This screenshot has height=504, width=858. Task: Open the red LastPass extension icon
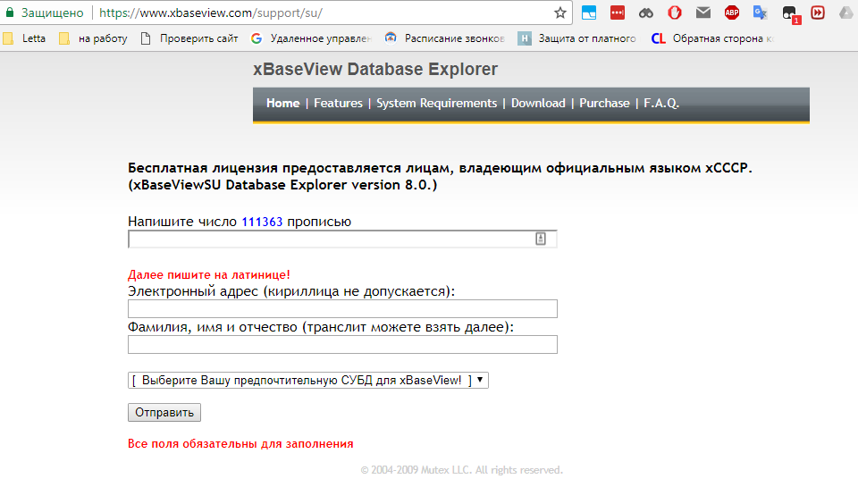pyautogui.click(x=618, y=13)
